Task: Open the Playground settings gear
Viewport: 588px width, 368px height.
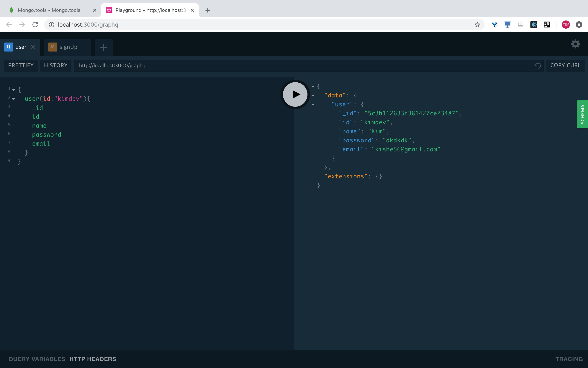Action: coord(575,44)
